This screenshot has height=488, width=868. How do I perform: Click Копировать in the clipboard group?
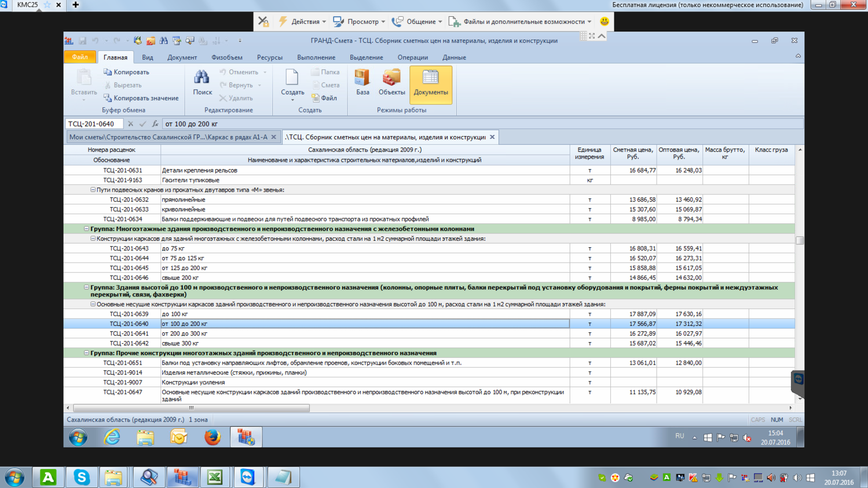click(126, 72)
